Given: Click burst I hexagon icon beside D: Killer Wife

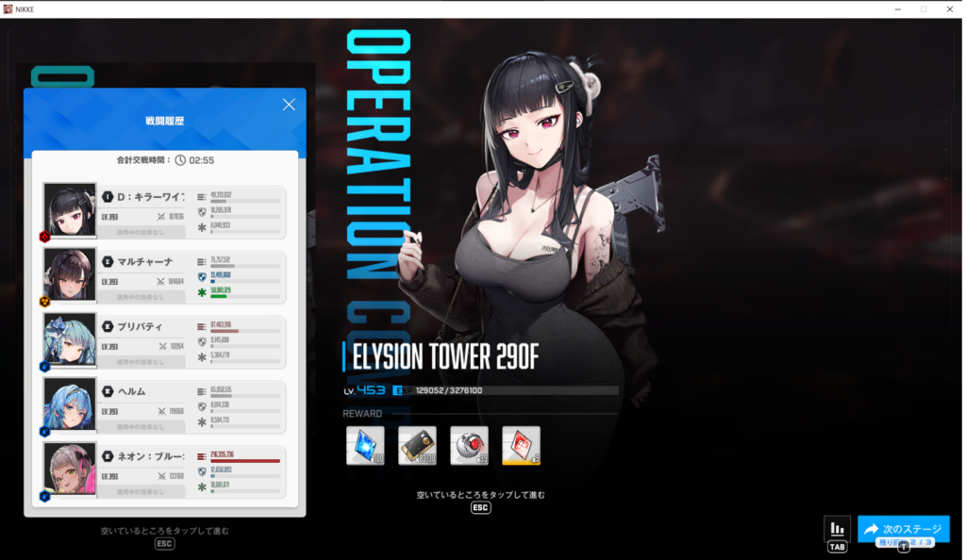Looking at the screenshot, I should [108, 197].
